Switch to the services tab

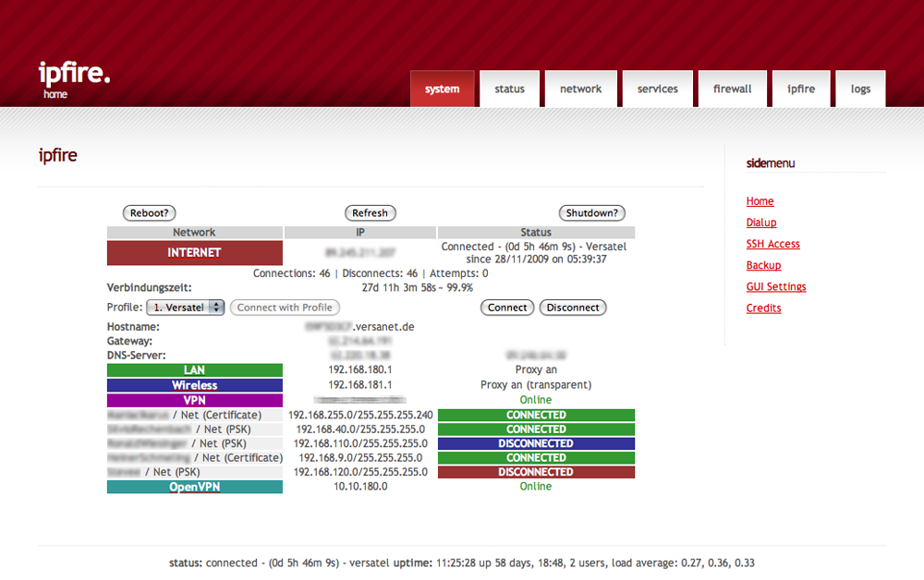pos(657,89)
